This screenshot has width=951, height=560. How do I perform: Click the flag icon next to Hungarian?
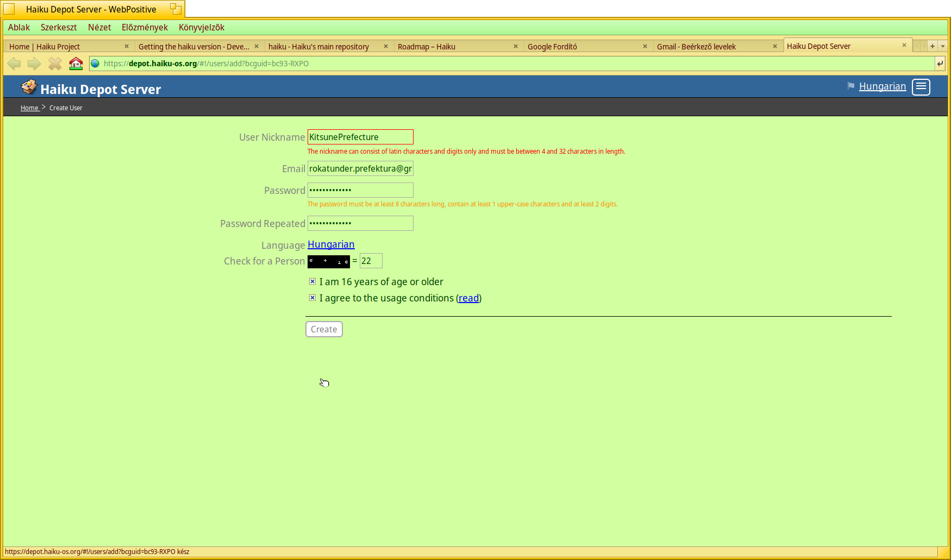[851, 86]
